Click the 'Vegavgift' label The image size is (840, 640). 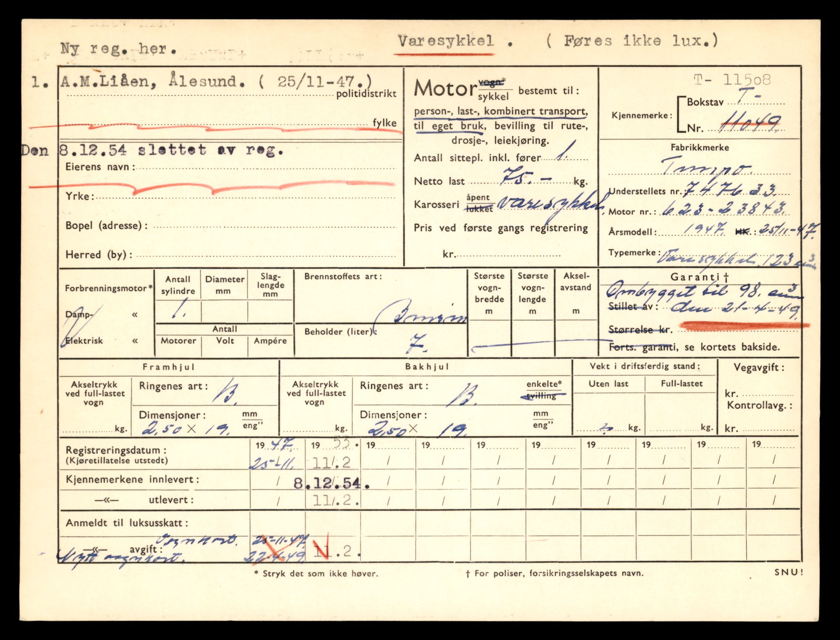(x=759, y=367)
